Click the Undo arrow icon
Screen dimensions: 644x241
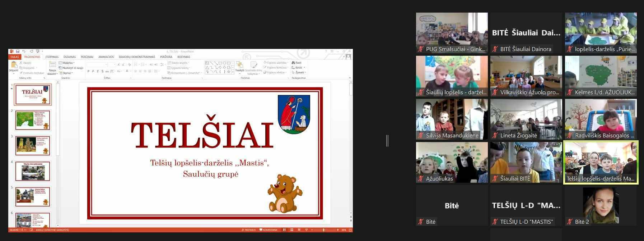(24, 51)
